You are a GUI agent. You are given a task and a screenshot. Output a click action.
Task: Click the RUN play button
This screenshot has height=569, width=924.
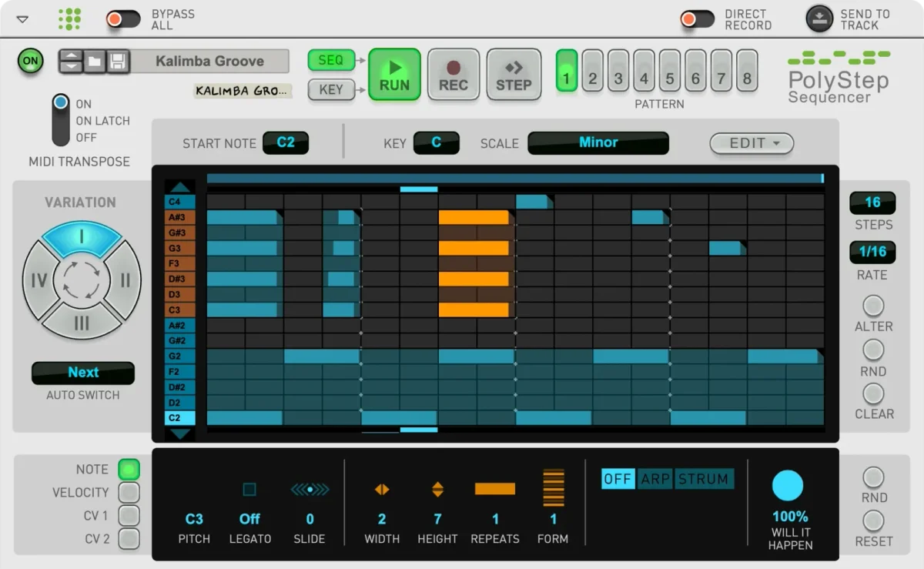coord(394,75)
